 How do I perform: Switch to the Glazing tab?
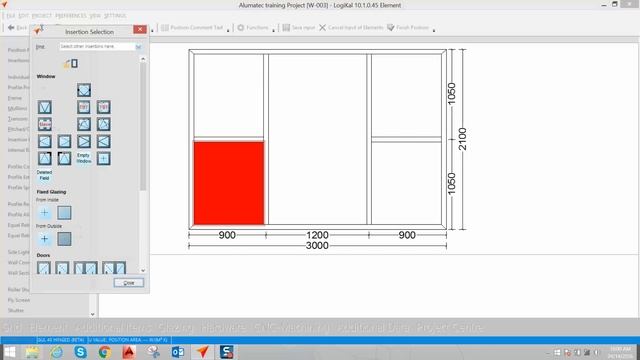pyautogui.click(x=175, y=327)
